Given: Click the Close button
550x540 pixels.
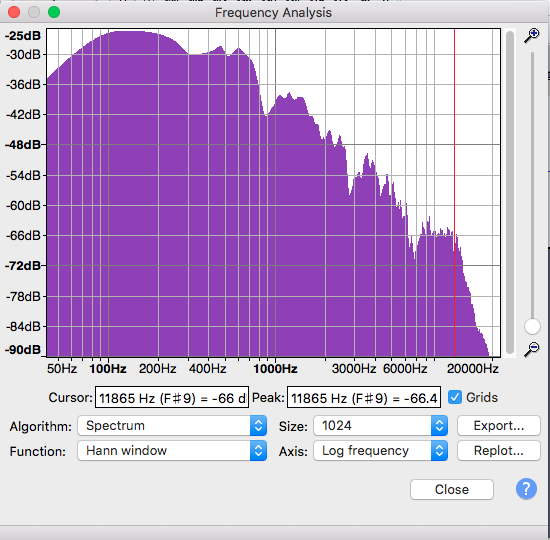Looking at the screenshot, I should [452, 489].
